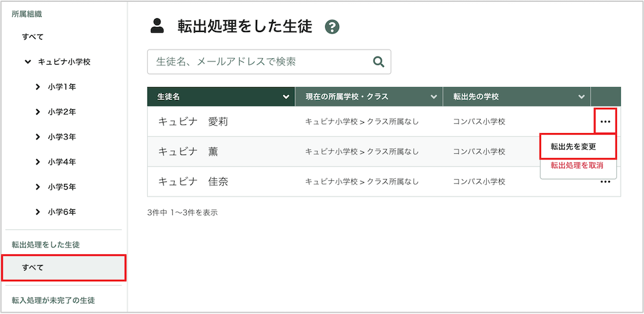Click 3件中 1〜3件を表示 count text
The height and width of the screenshot is (314, 644).
coord(182,213)
